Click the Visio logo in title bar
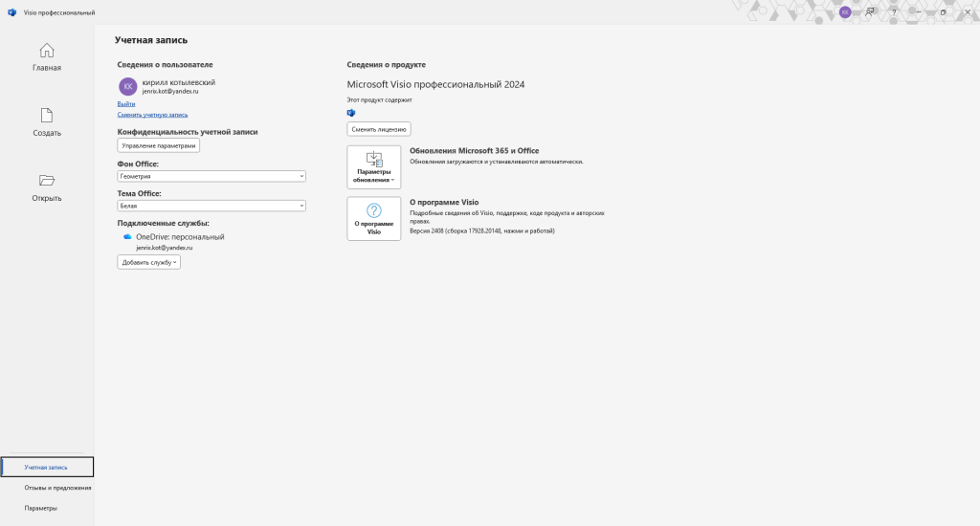 [x=11, y=12]
